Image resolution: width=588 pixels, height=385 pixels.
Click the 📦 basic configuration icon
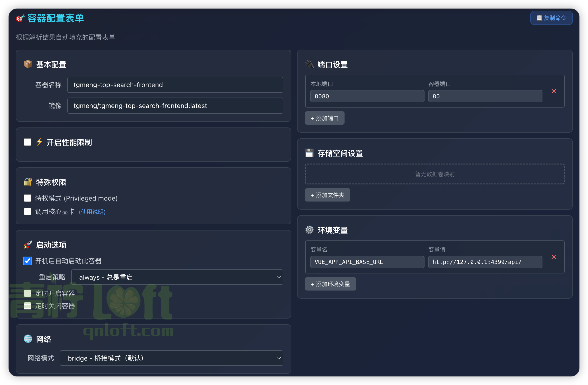pos(28,64)
